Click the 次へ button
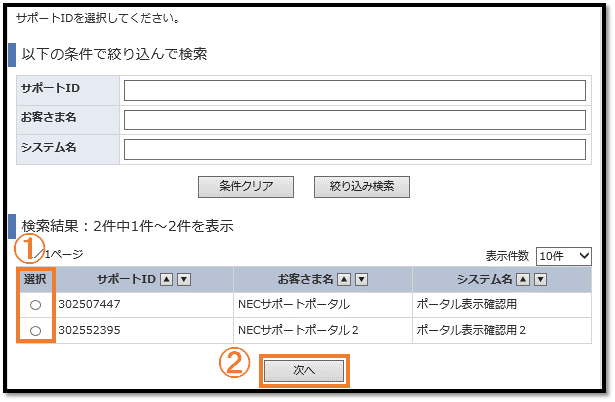 (304, 370)
